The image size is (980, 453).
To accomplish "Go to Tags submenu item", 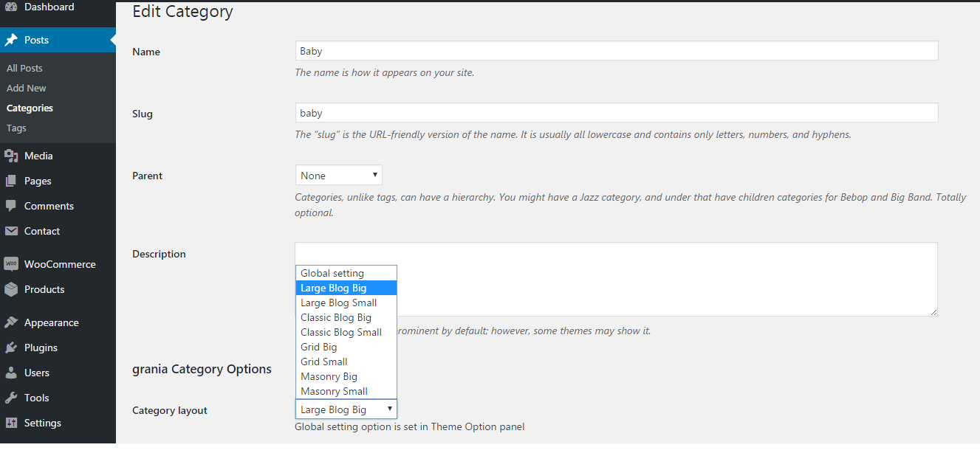I will [16, 128].
